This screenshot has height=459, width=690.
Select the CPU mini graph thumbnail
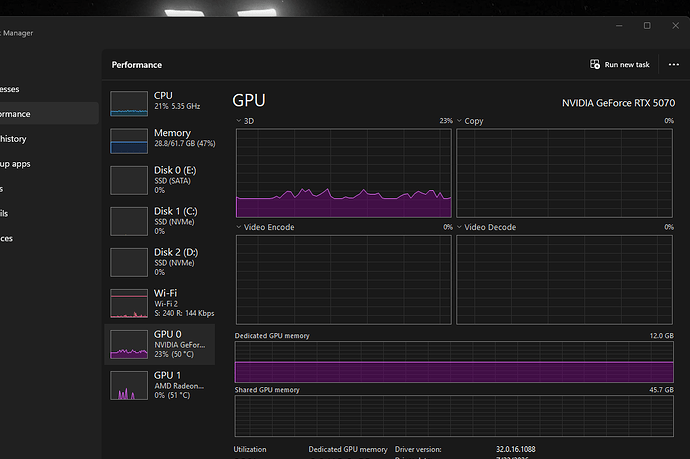(x=129, y=104)
